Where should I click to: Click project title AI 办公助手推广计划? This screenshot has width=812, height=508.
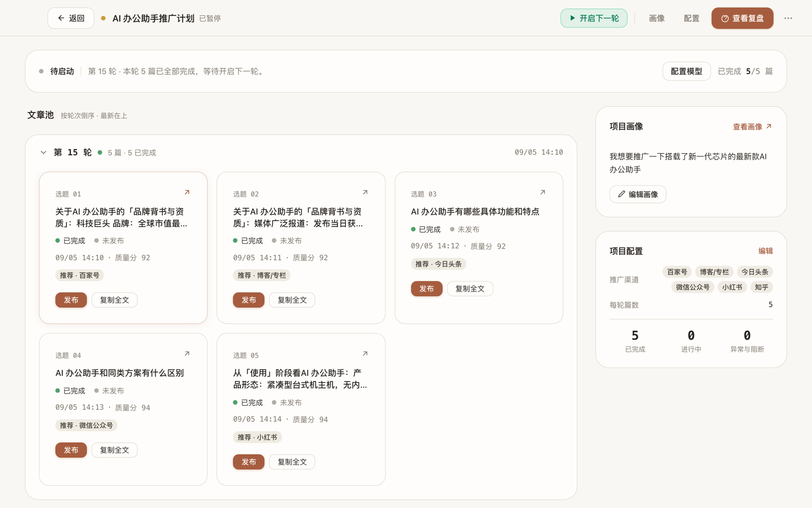click(153, 18)
